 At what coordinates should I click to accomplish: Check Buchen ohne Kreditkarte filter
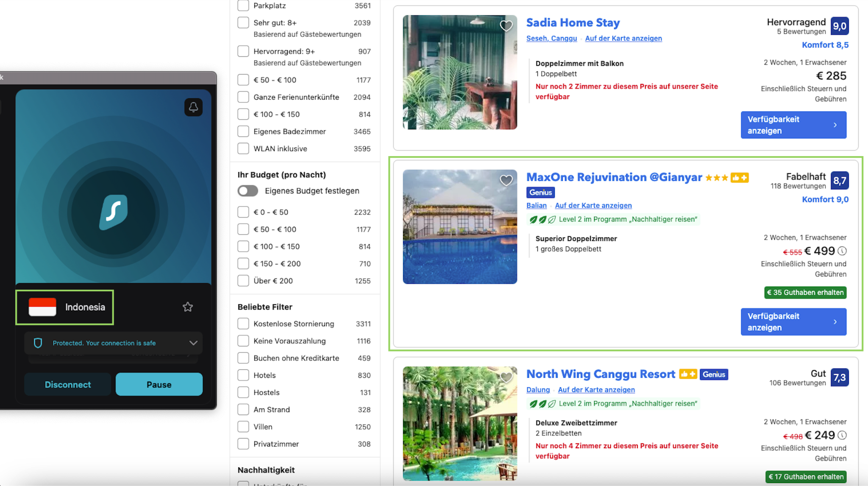(243, 358)
